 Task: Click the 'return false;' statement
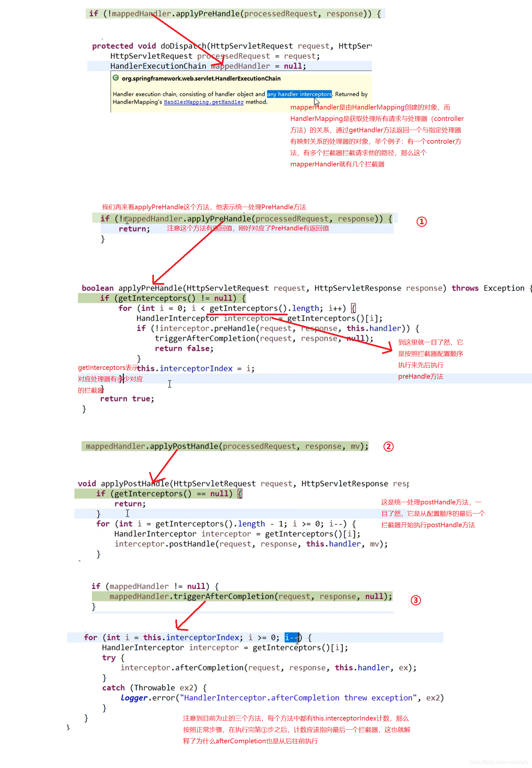pos(184,348)
